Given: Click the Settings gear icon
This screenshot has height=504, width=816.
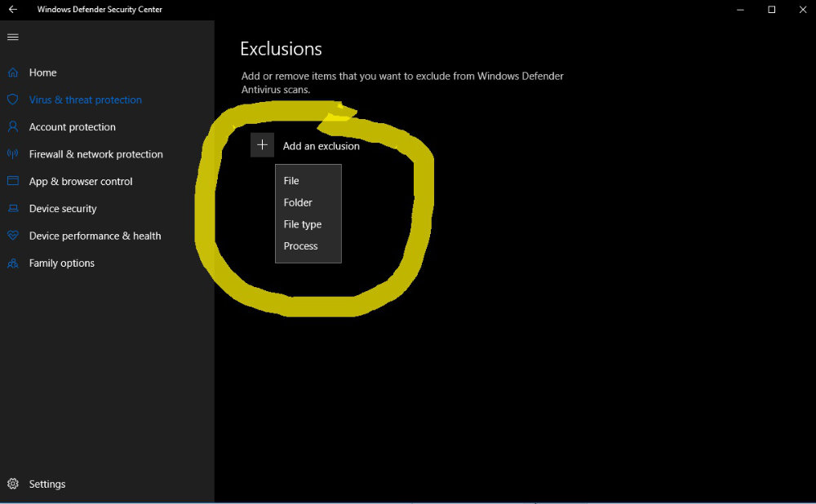Looking at the screenshot, I should (x=13, y=484).
